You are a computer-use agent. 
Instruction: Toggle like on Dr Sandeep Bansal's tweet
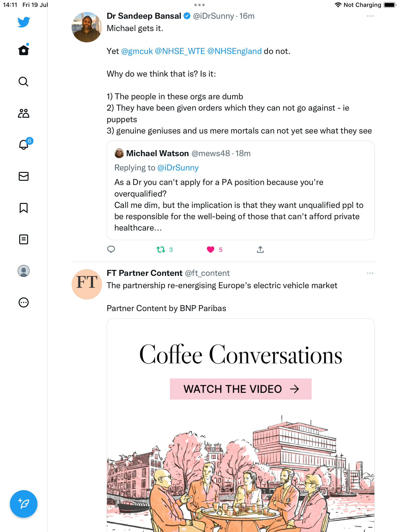point(211,250)
